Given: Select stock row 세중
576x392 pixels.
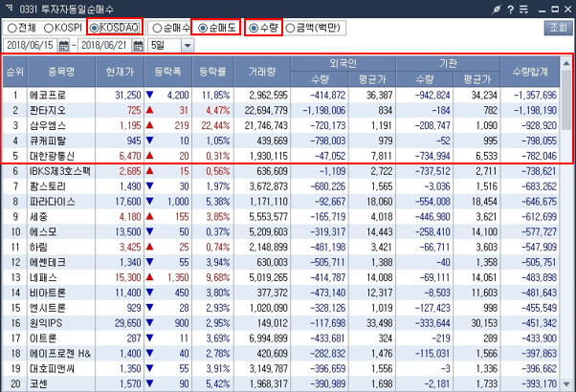Looking at the screenshot, I should 281,216.
